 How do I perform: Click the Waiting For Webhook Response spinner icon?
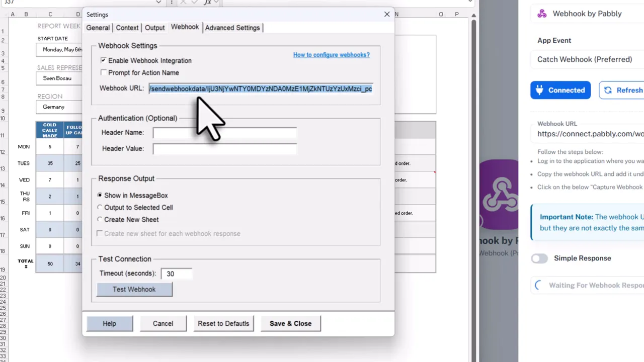[537, 285]
